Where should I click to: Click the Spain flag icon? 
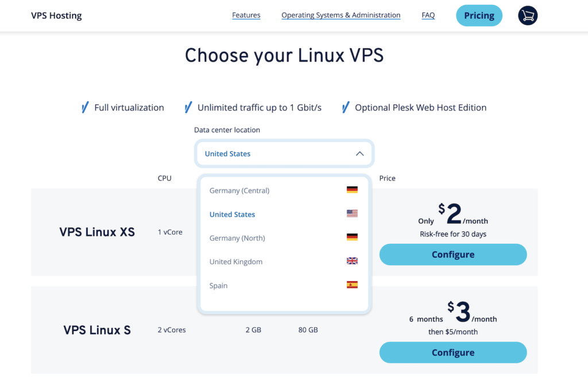pos(352,285)
